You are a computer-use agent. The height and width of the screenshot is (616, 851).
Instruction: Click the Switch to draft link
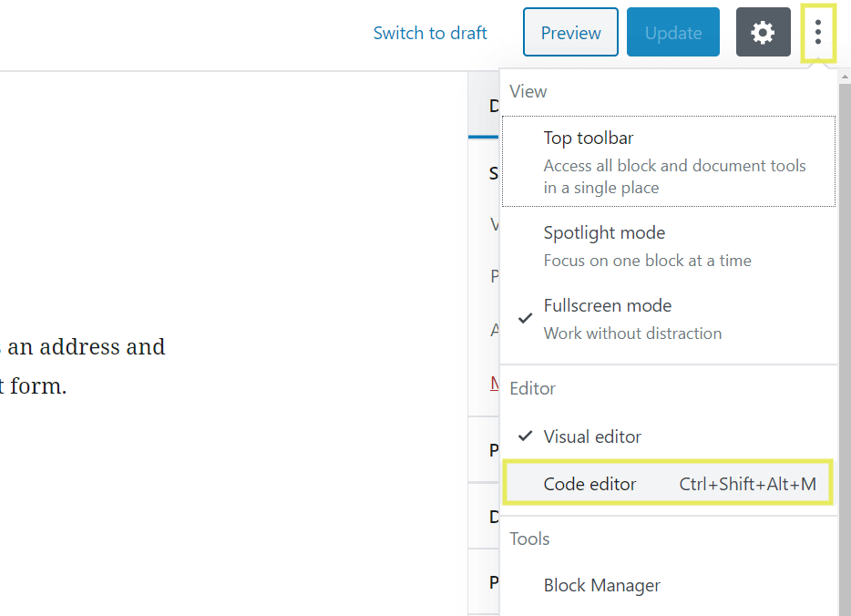click(430, 33)
